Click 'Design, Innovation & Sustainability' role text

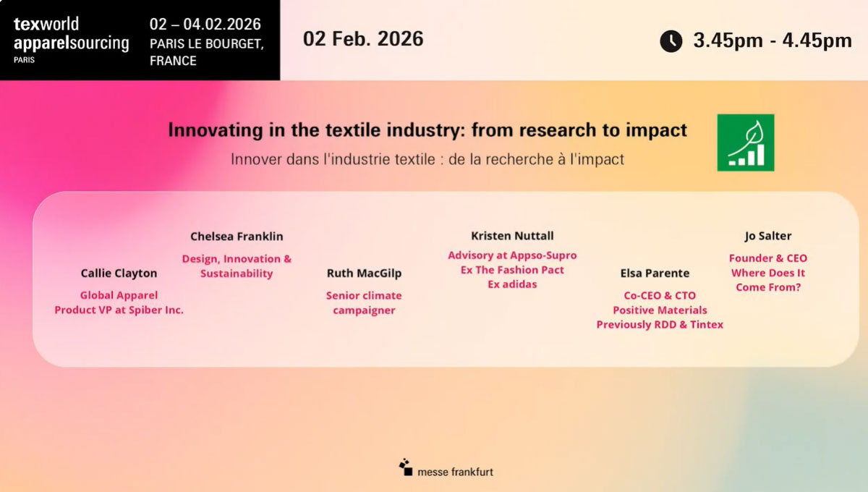pos(237,266)
